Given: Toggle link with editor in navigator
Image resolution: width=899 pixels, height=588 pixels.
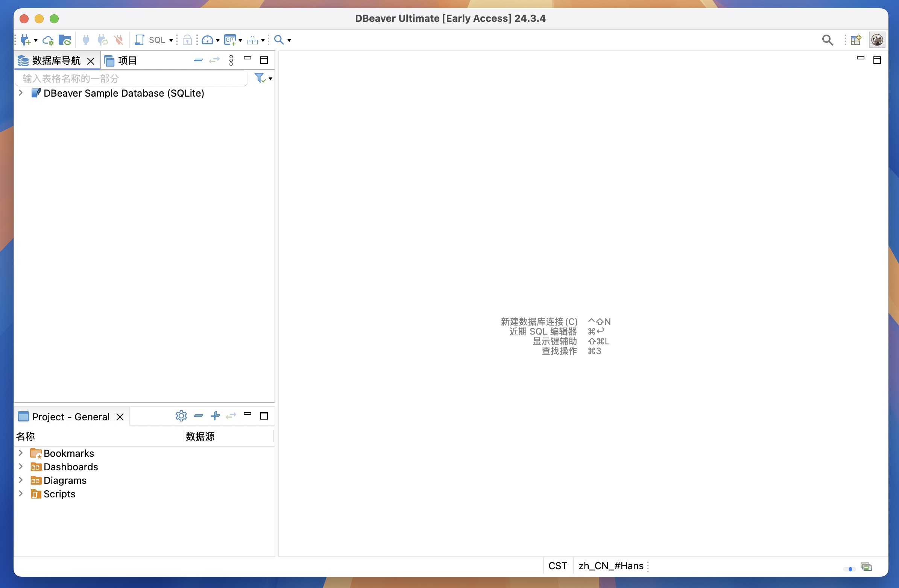Looking at the screenshot, I should [214, 60].
